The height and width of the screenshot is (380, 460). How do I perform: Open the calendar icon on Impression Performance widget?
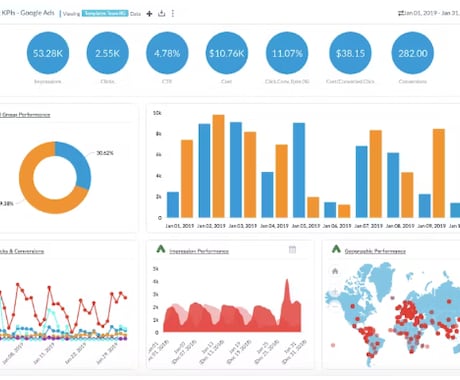click(292, 249)
